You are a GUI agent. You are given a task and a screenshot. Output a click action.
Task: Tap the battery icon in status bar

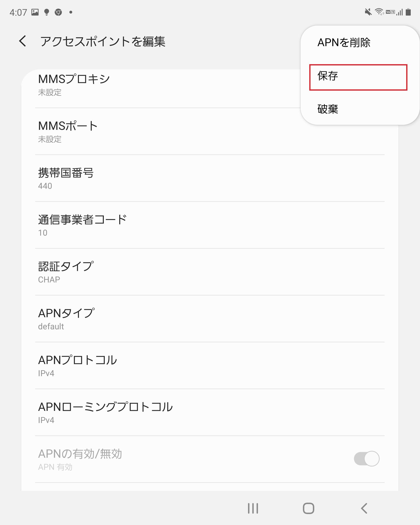pyautogui.click(x=408, y=12)
